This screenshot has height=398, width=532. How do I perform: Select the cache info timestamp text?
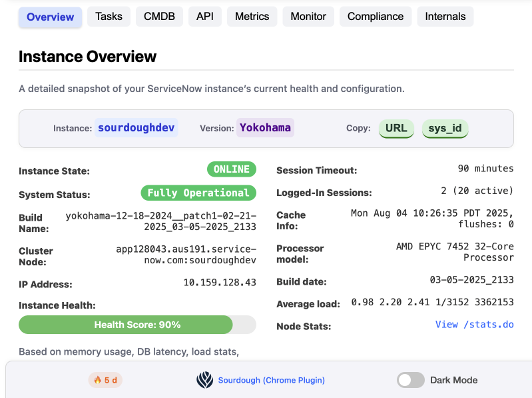coord(432,219)
